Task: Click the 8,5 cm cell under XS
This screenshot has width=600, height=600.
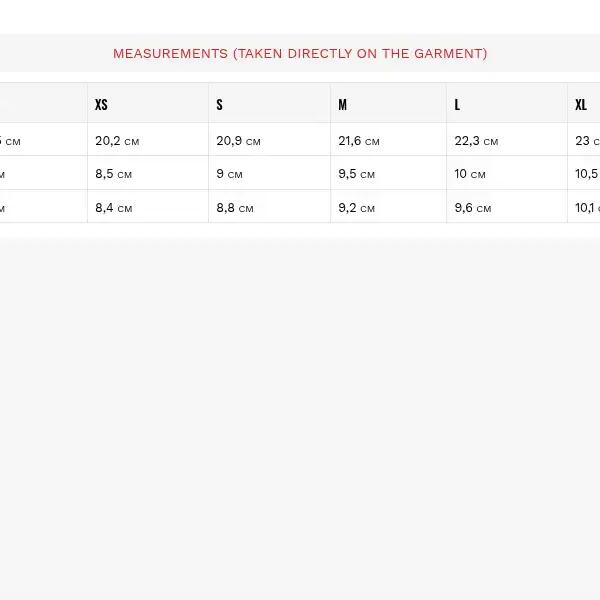Action: 113,174
